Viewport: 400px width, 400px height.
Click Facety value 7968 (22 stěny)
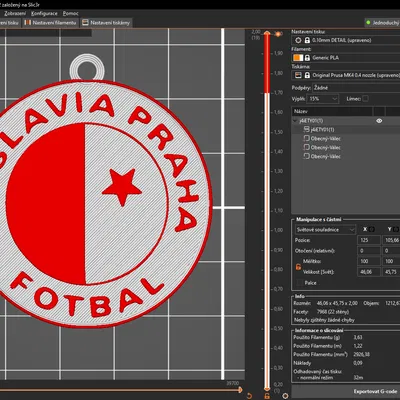(x=333, y=312)
